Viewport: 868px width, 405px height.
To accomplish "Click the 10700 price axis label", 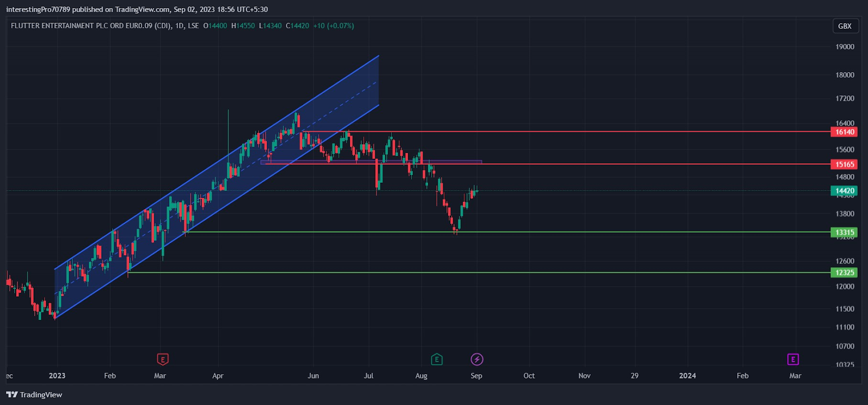I will [845, 346].
